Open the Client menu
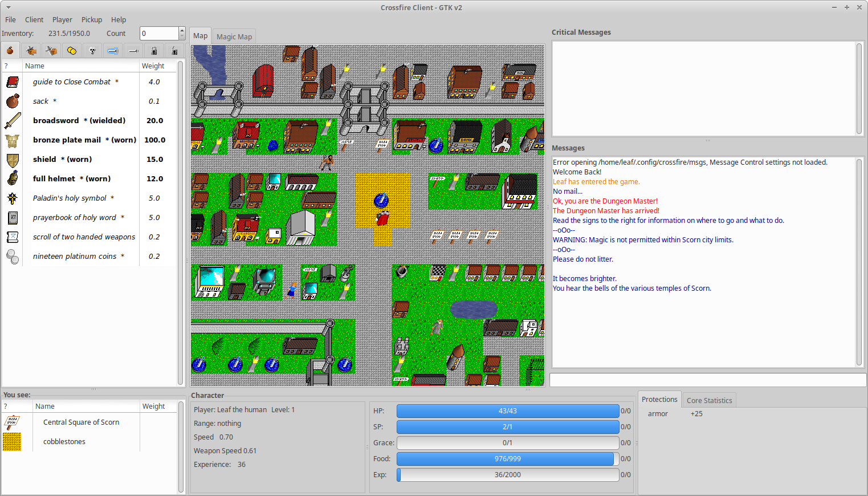Image resolution: width=868 pixels, height=496 pixels. [x=34, y=19]
